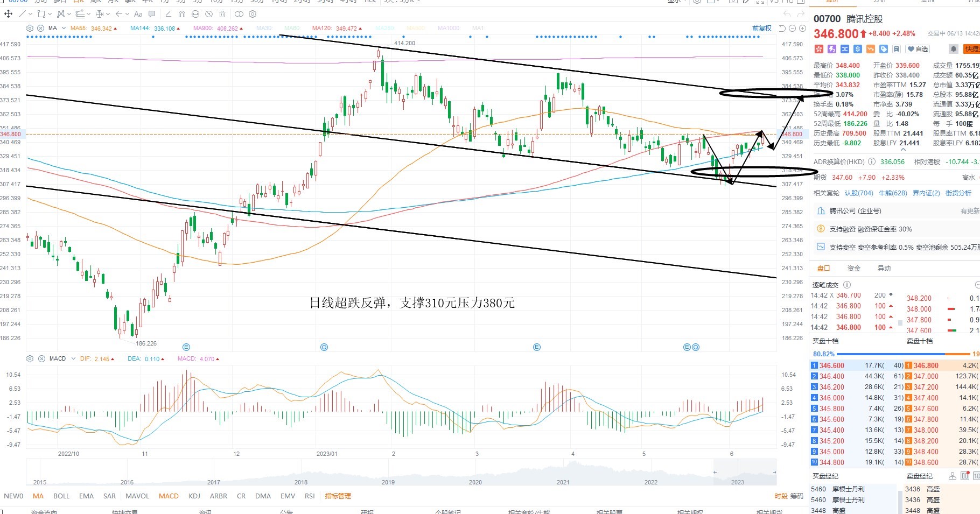Click the time range navigator slider
The height and width of the screenshot is (514, 980).
click(x=745, y=472)
